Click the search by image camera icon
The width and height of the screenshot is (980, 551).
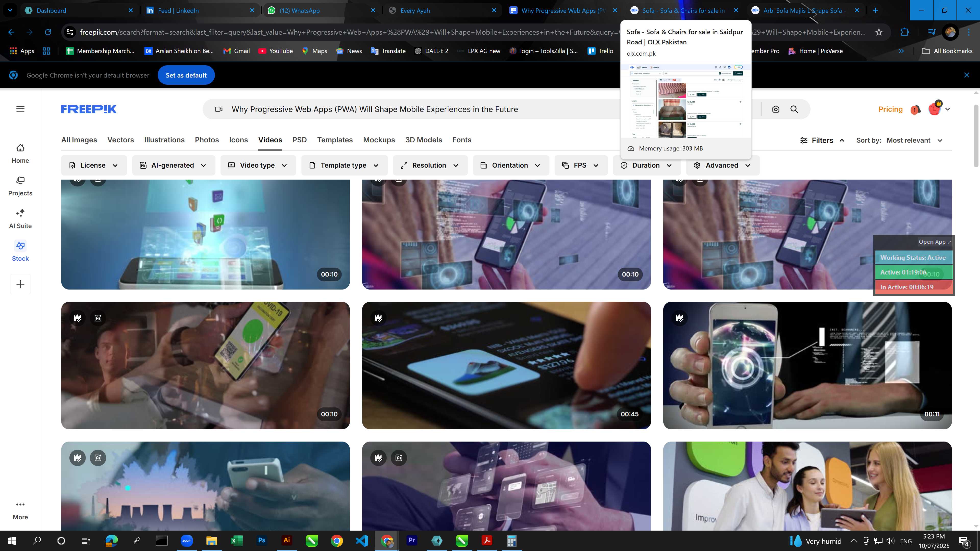point(776,109)
